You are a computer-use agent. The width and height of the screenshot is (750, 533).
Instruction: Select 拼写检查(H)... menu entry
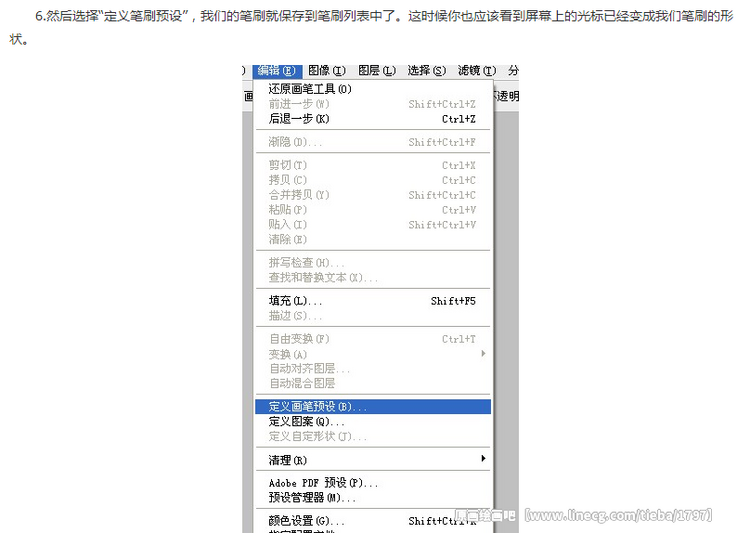point(373,263)
